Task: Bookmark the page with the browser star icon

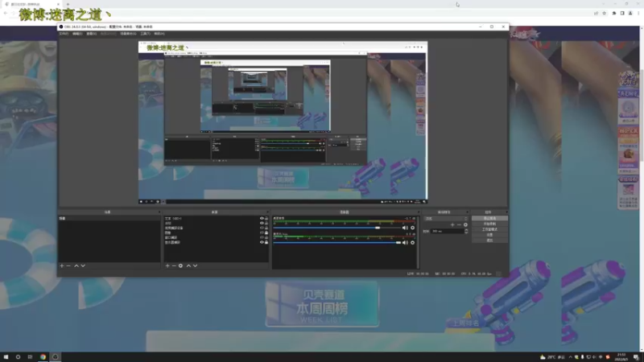Action: coord(605,13)
